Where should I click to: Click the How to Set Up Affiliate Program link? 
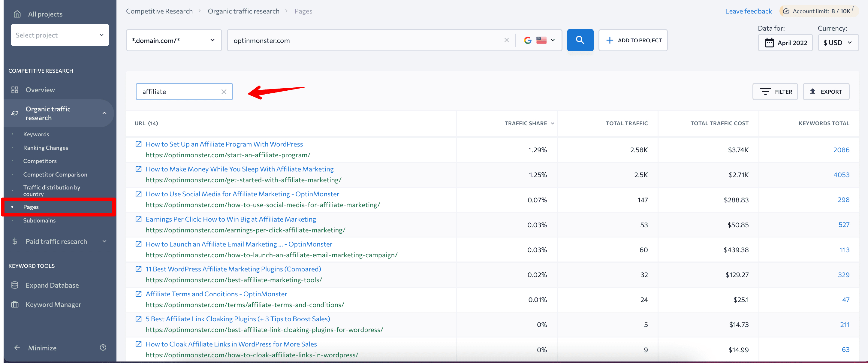(224, 144)
